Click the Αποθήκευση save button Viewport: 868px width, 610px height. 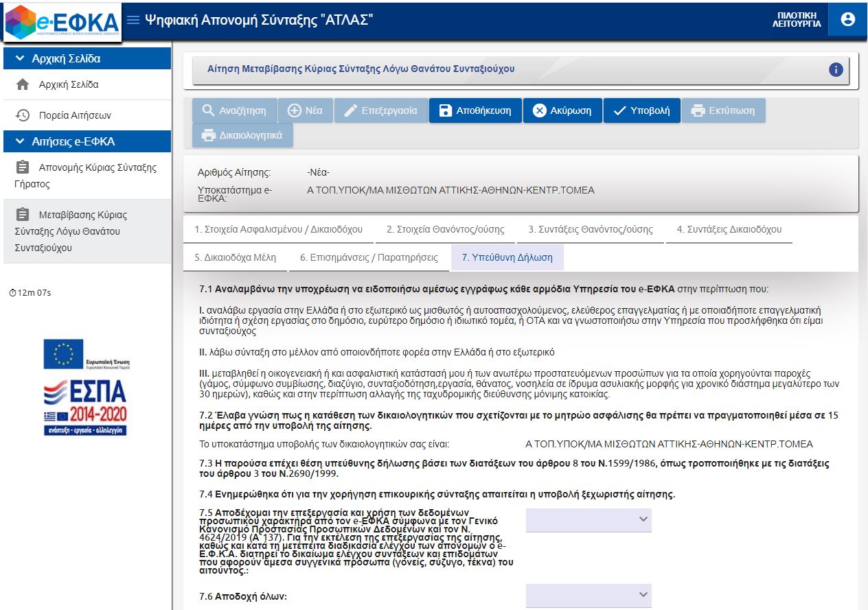(x=475, y=110)
